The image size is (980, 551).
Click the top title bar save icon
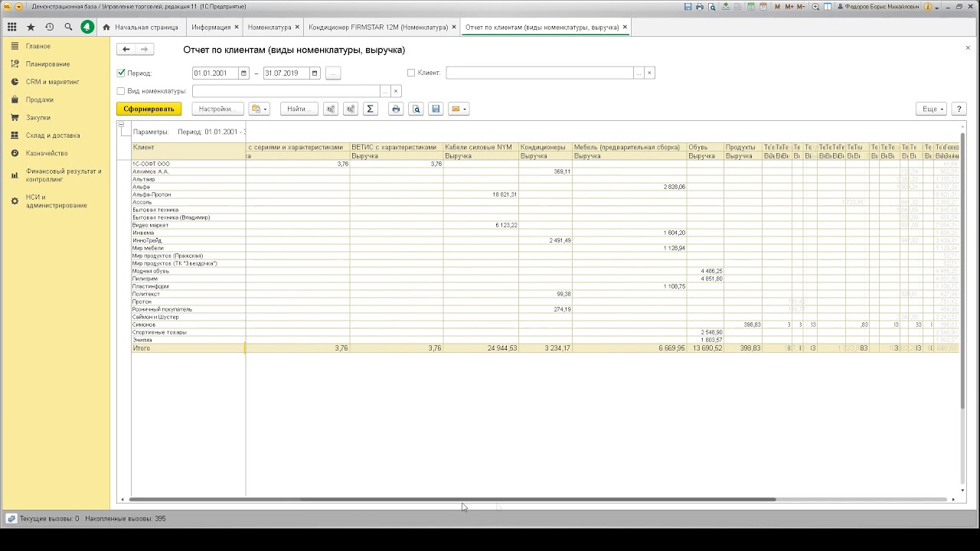click(688, 6)
